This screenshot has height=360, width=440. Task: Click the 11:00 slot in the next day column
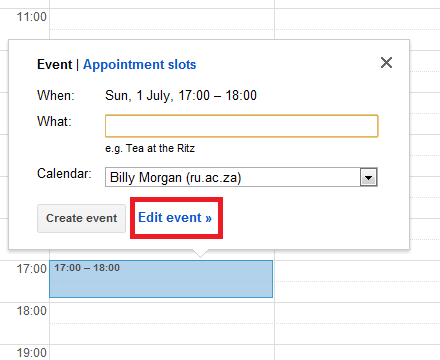point(357,24)
